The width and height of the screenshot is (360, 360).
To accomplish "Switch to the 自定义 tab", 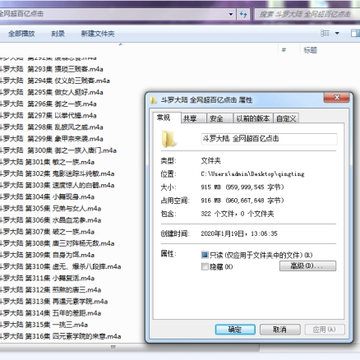I will (x=286, y=118).
